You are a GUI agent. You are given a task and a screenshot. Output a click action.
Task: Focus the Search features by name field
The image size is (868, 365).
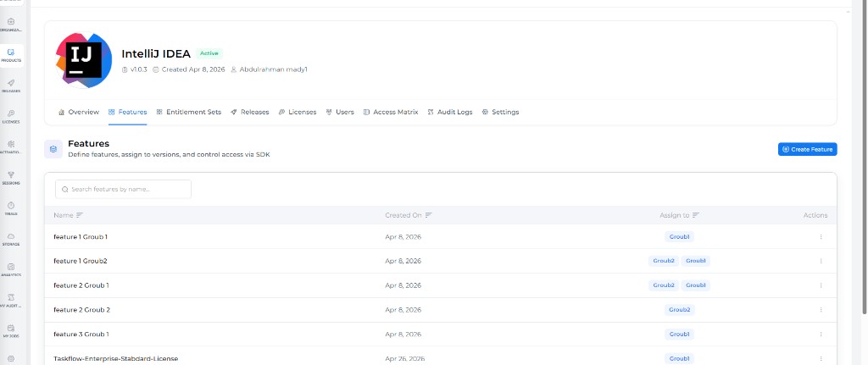pyautogui.click(x=123, y=189)
